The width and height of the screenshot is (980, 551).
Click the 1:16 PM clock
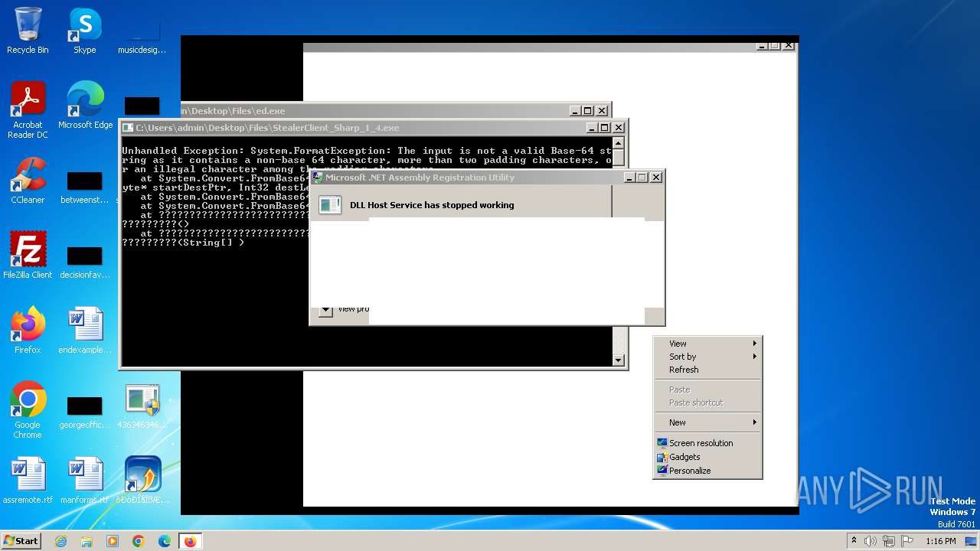[x=940, y=541]
